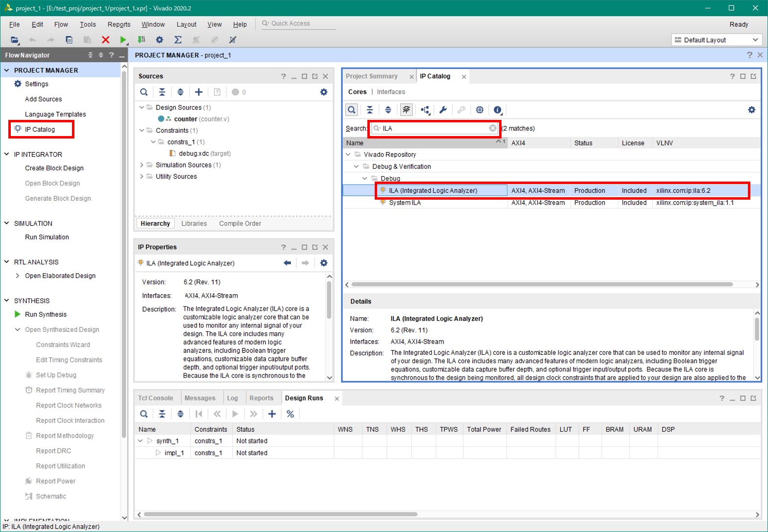Click IP Catalog in Flow Navigator
This screenshot has height=532, width=768.
(40, 130)
